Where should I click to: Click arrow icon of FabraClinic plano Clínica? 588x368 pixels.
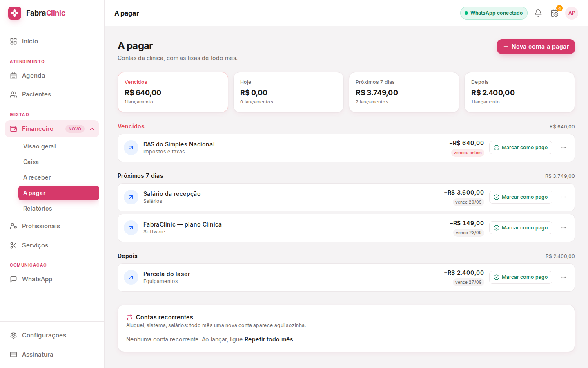(x=131, y=228)
